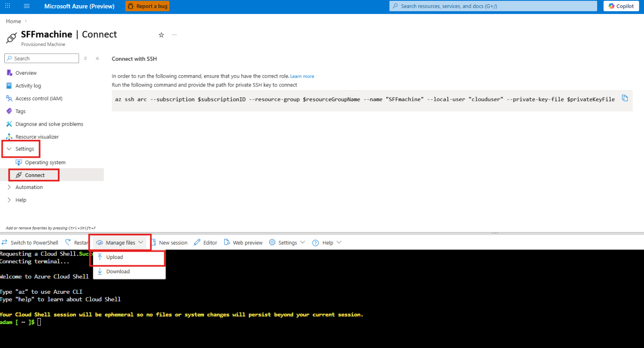This screenshot has width=644, height=348.
Task: Click the "Run the following command" instruction line
Action: point(204,85)
